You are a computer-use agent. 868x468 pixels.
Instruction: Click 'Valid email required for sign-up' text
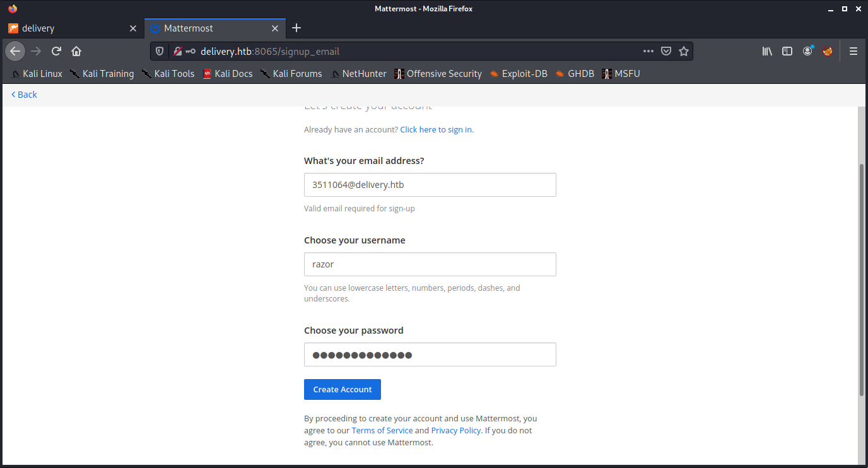click(360, 208)
